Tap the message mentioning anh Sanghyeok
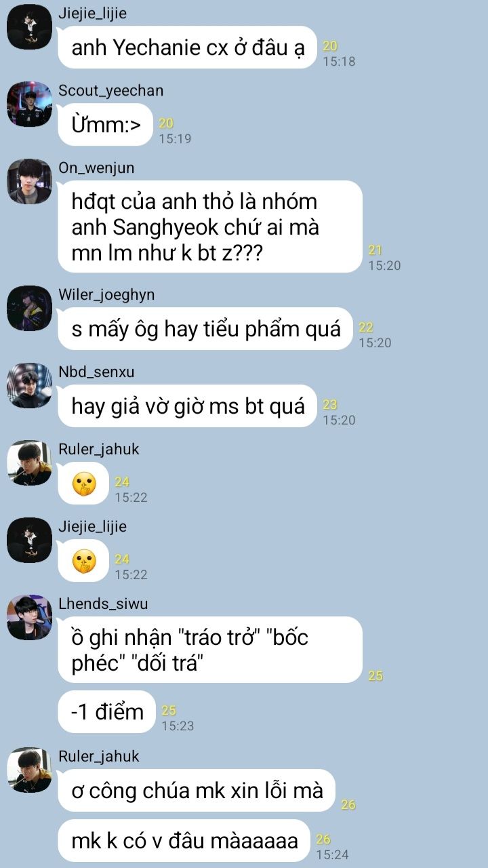Screen dimensions: 488x868 tap(210, 226)
